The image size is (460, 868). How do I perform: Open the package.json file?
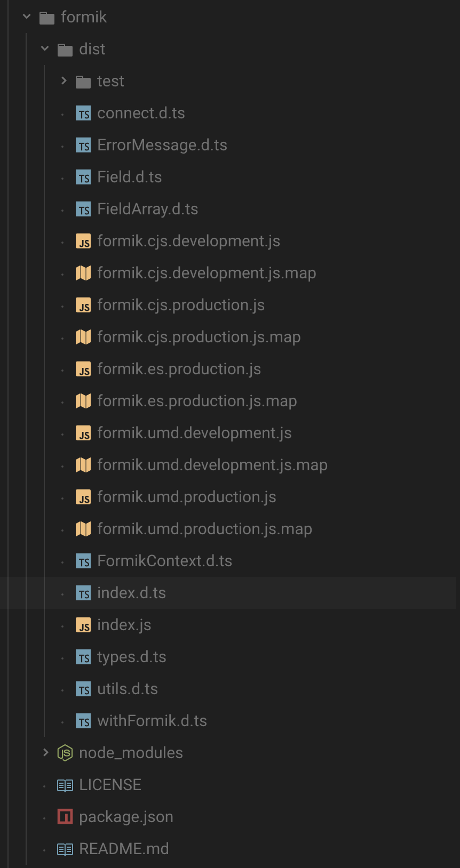[125, 817]
